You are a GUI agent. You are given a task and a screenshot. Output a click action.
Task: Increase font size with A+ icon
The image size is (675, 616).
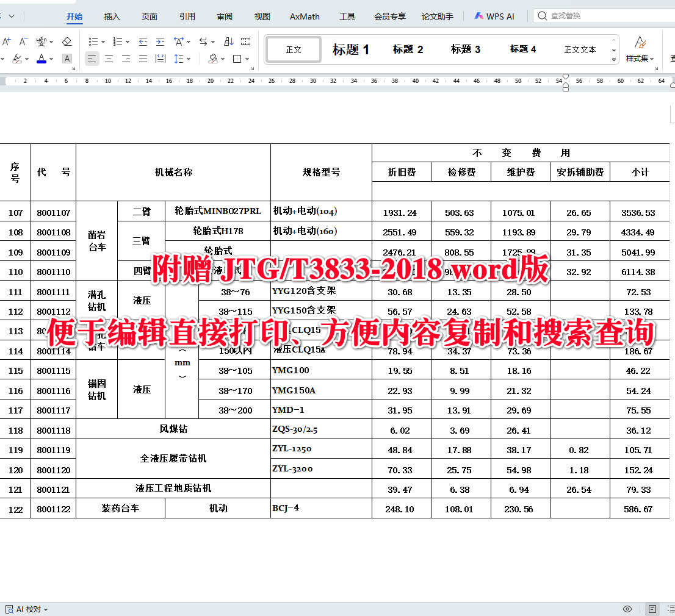point(7,41)
